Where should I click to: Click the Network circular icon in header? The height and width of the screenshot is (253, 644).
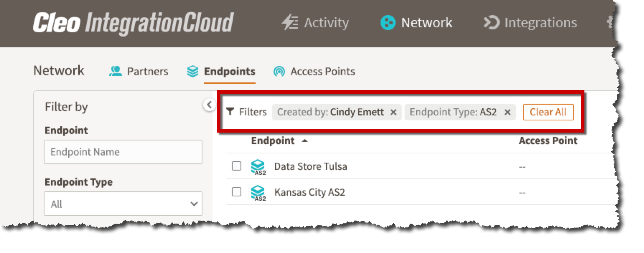(x=388, y=23)
